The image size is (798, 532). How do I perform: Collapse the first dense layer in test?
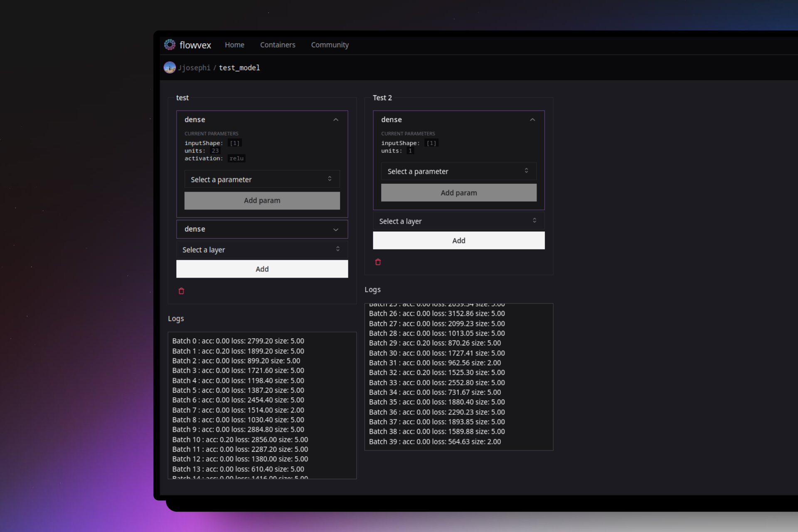point(335,120)
